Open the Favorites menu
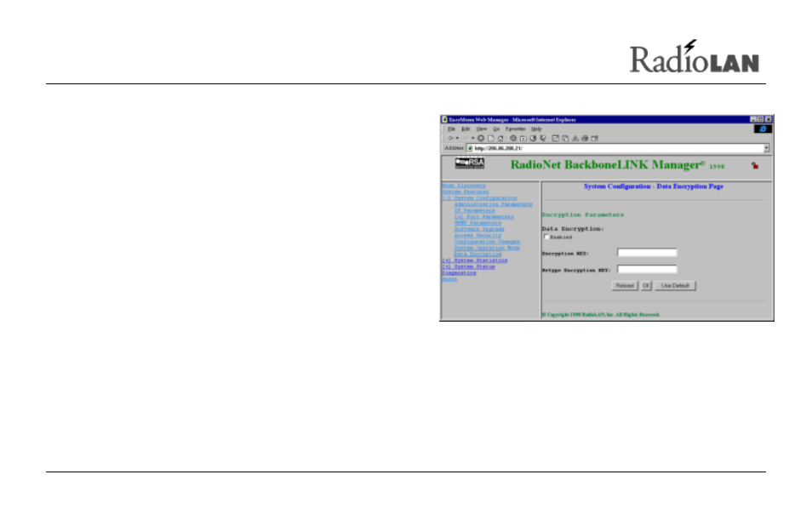Viewport: 812px width, 526px height. (515, 129)
